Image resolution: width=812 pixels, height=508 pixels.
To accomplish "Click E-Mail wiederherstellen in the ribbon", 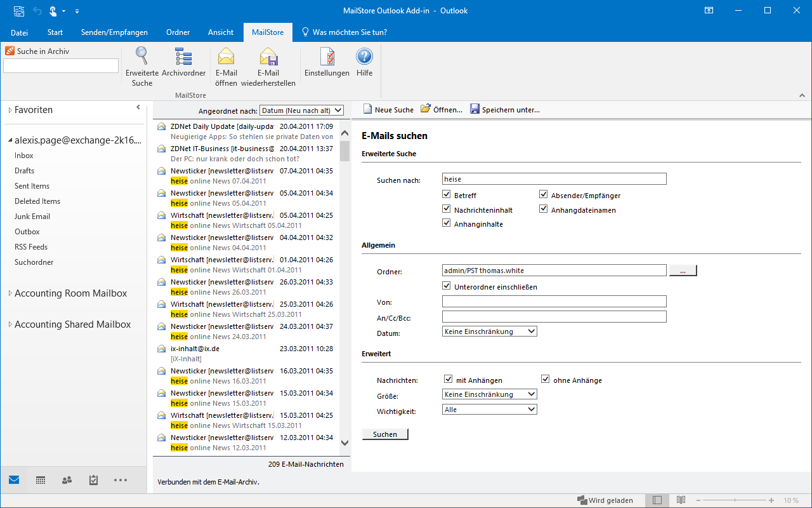I will click(268, 67).
